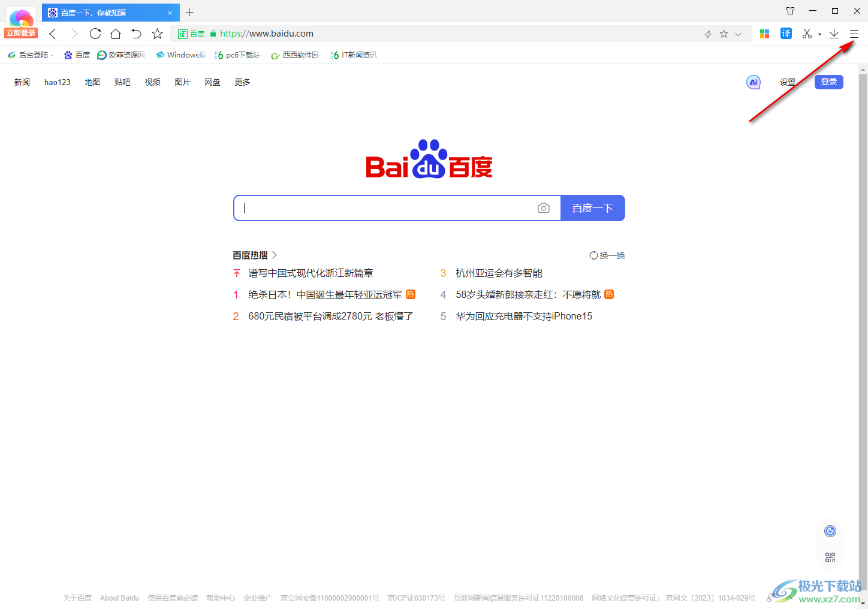Click the browser avatar login logo
Viewport: 868px width, 609px height.
22,17
